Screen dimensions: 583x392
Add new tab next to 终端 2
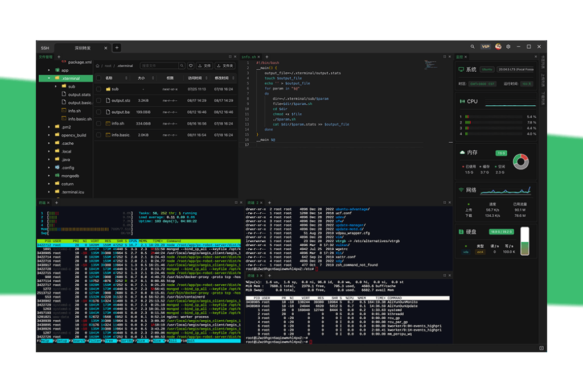pos(269,203)
